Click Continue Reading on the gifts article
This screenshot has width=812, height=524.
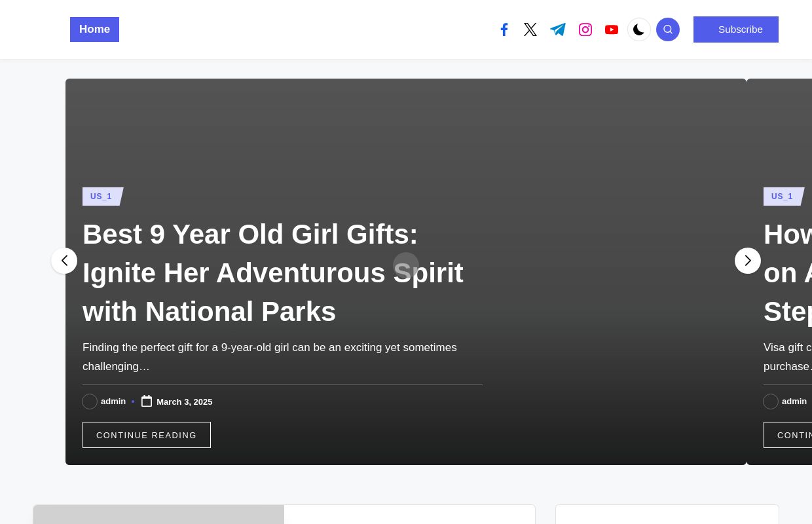(x=147, y=435)
